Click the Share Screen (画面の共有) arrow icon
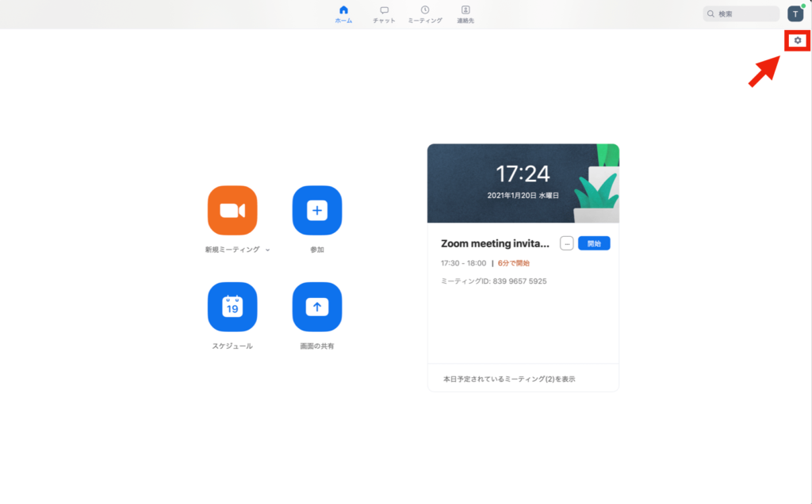 point(317,307)
